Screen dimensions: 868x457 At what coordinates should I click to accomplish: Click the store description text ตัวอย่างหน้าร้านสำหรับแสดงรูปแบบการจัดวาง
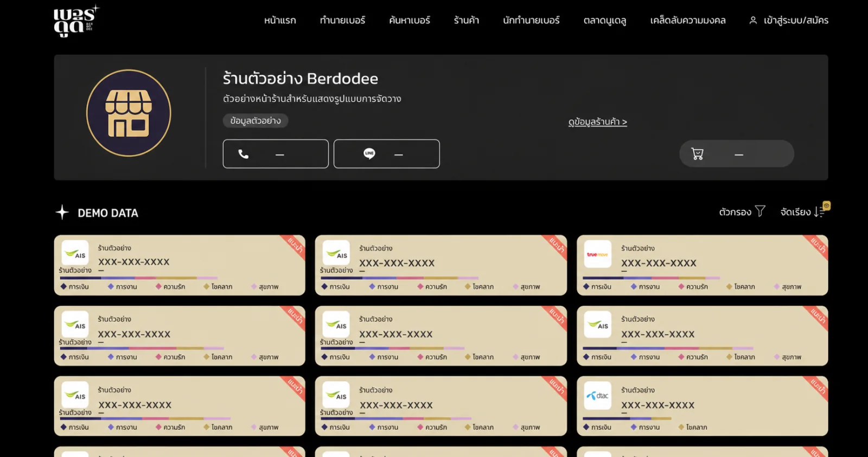tap(312, 99)
